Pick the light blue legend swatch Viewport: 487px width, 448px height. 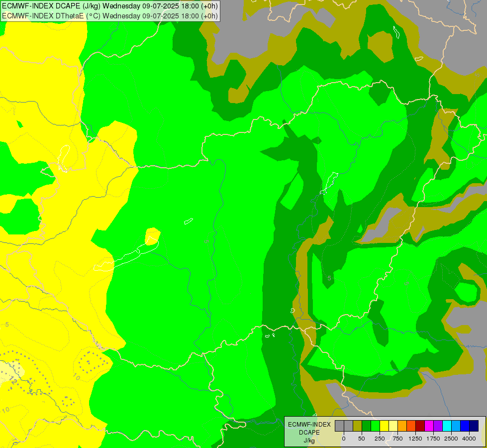(456, 426)
